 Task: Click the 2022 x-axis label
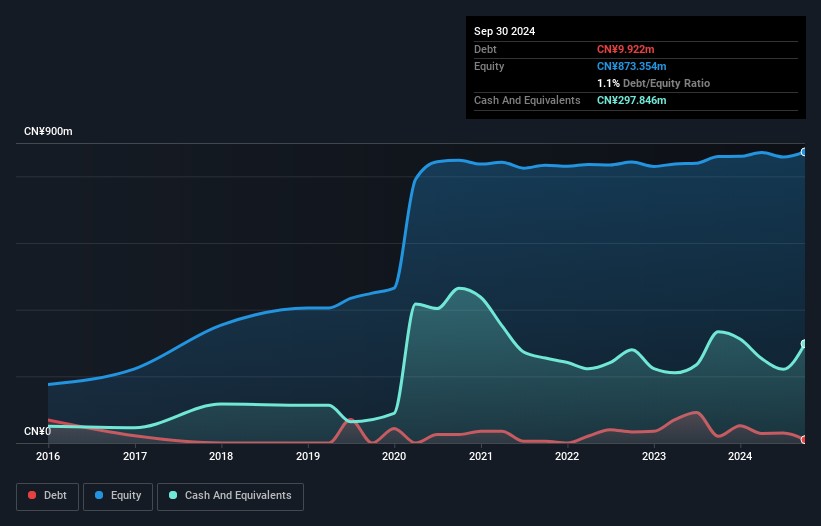[x=567, y=456]
